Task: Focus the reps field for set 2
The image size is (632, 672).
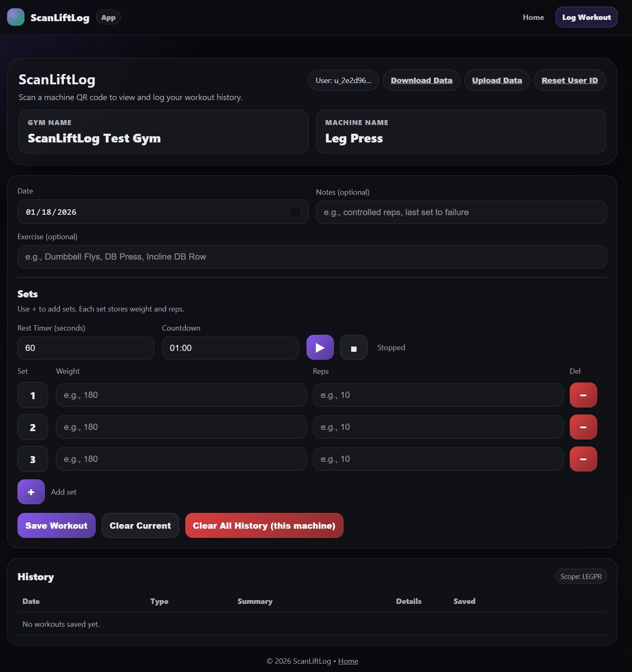Action: click(438, 427)
